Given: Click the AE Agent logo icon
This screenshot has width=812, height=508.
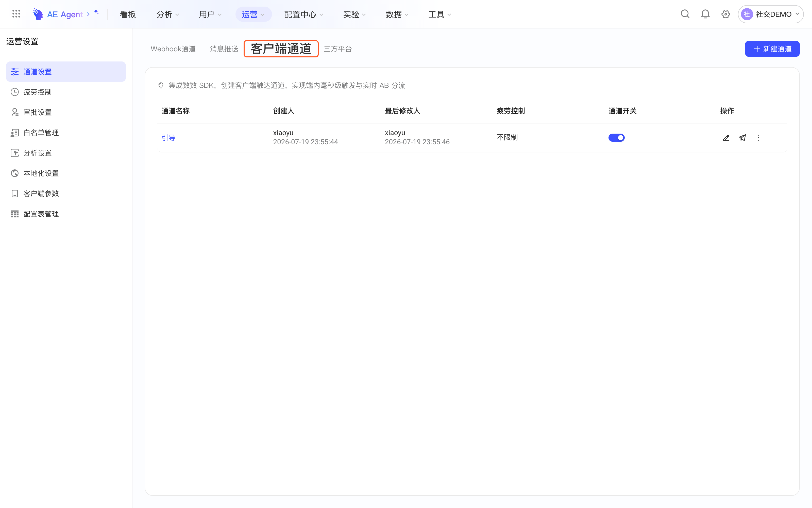Looking at the screenshot, I should (37, 14).
